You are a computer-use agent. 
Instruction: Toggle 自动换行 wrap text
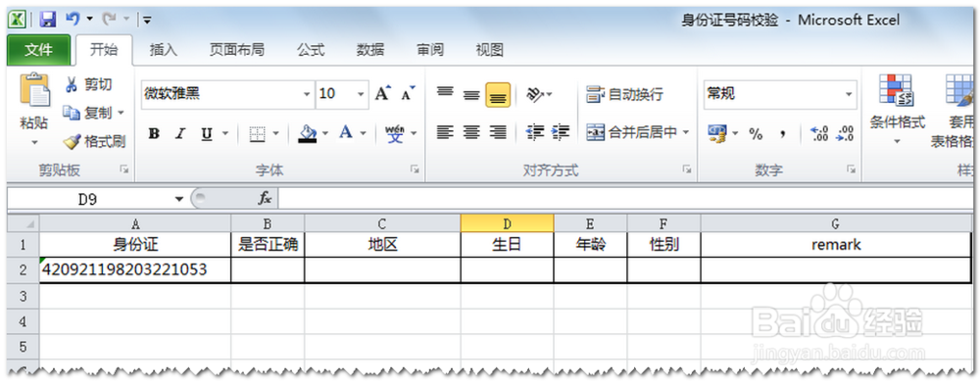[624, 94]
